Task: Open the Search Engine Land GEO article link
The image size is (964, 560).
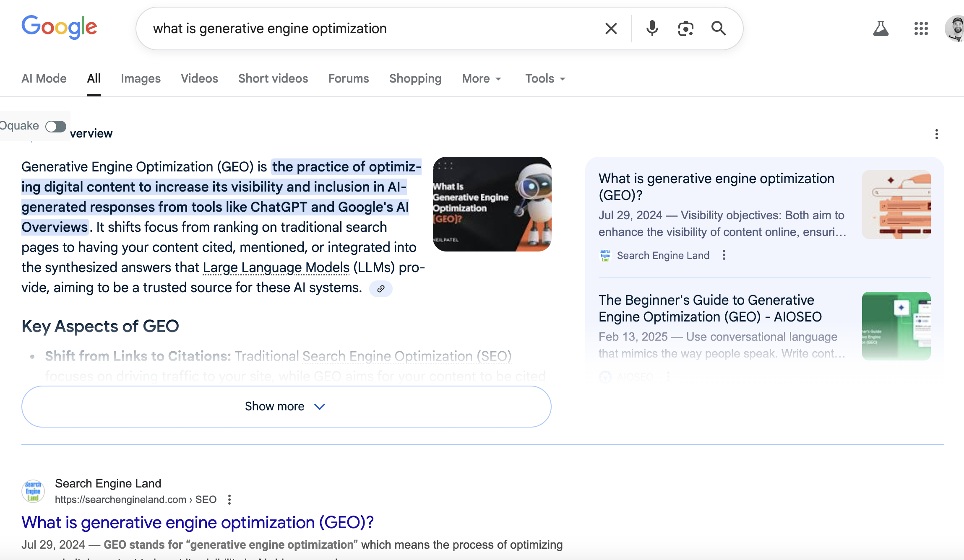Action: tap(197, 522)
